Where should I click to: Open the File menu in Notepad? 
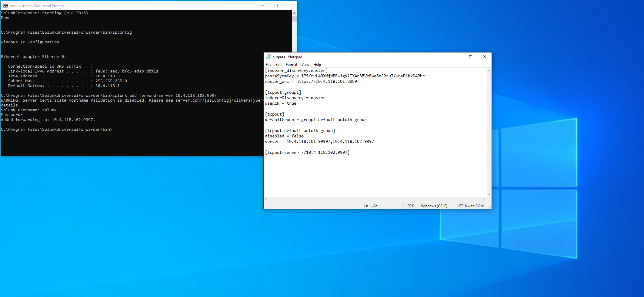[268, 65]
